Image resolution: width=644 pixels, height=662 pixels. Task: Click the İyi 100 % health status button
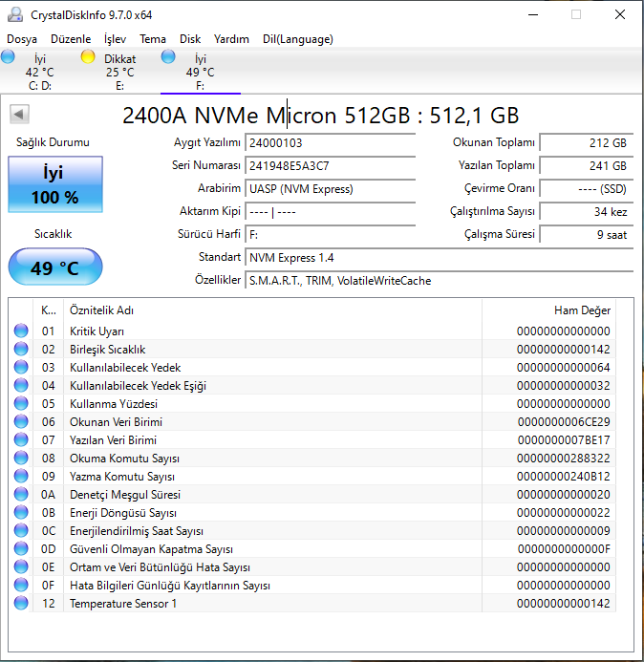[x=55, y=184]
